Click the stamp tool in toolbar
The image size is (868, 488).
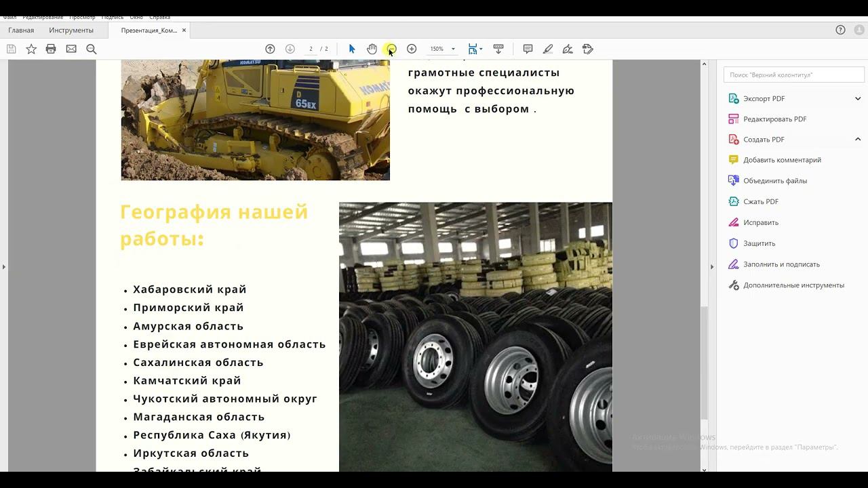[588, 49]
